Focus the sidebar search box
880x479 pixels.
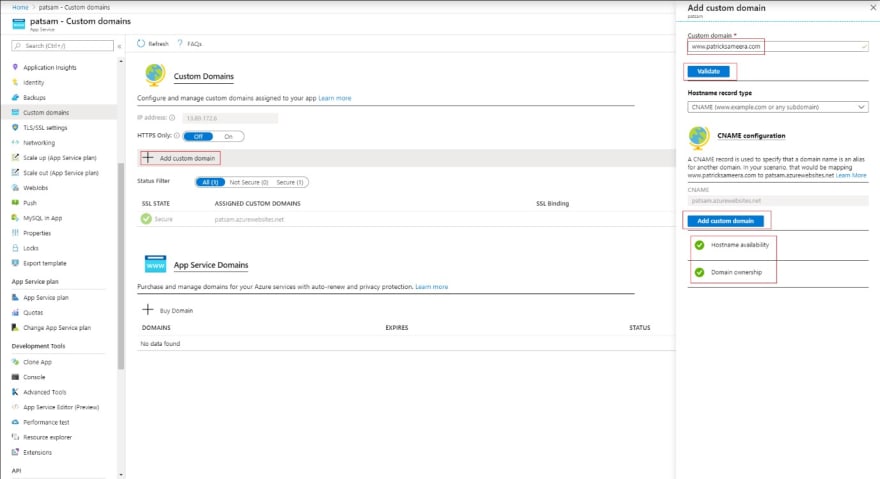coord(62,45)
